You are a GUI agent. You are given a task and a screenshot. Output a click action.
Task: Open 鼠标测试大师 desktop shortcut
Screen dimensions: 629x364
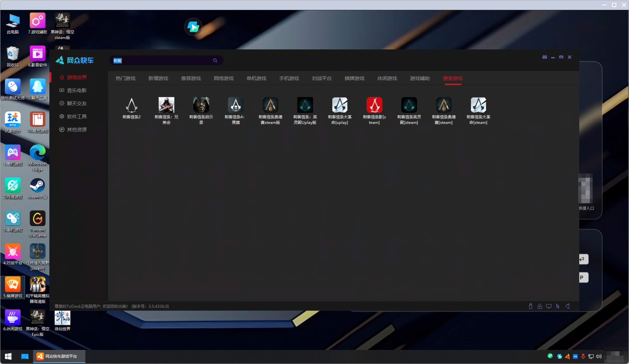point(13,90)
